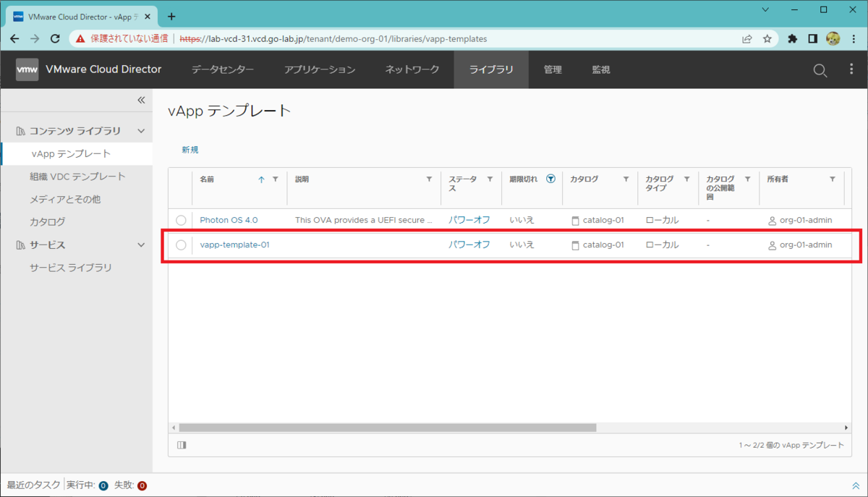
Task: Open the ネットワーク menu
Action: [412, 69]
